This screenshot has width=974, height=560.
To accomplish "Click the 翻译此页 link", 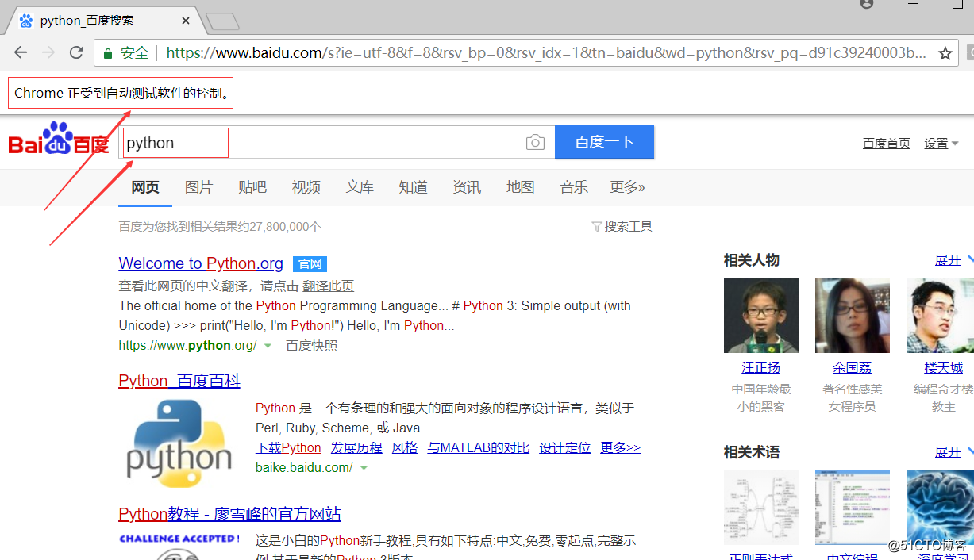I will pos(328,286).
